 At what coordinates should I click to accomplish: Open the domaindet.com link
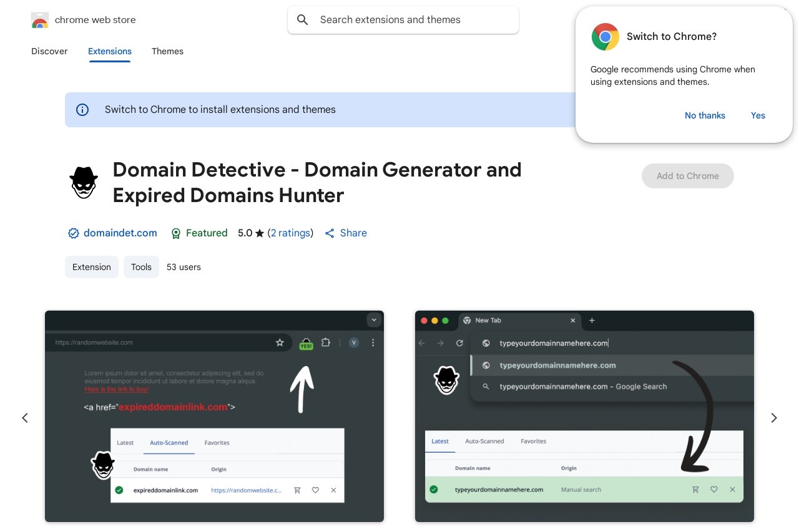tap(120, 233)
